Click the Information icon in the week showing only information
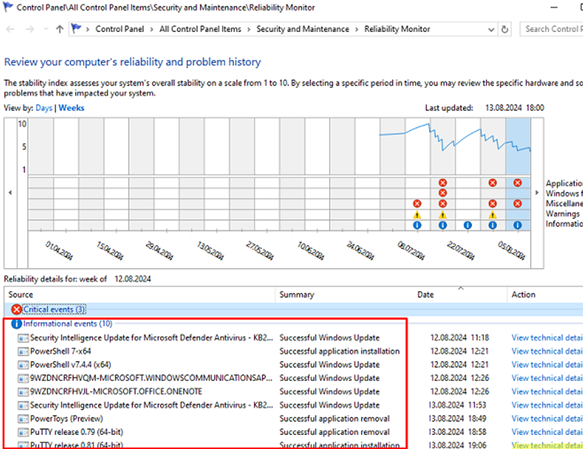This screenshot has width=583, height=449. coord(468,225)
